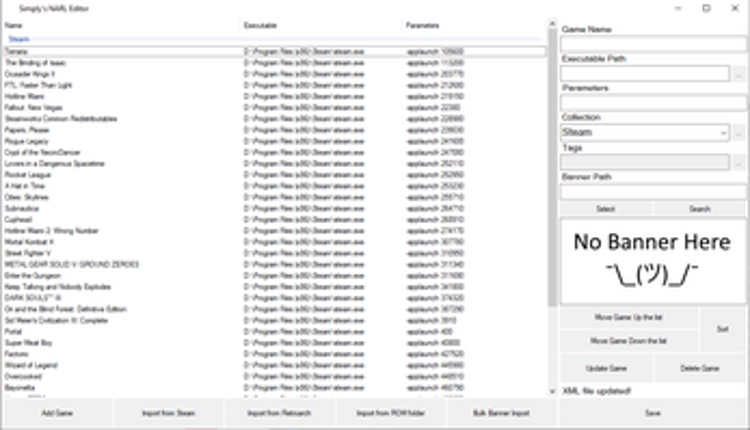
Task: Select METAL GEAR SOLID V: GROUND ZEROES row
Action: (274, 264)
